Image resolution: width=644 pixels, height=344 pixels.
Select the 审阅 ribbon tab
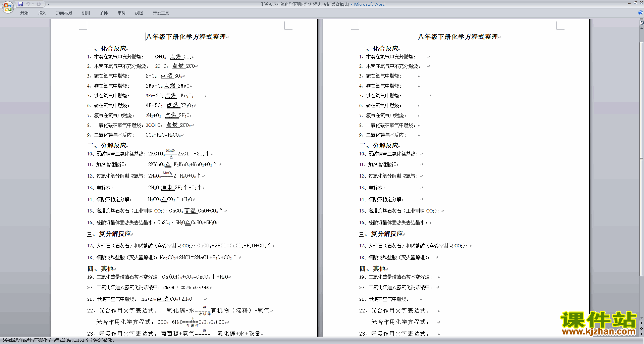tap(121, 13)
